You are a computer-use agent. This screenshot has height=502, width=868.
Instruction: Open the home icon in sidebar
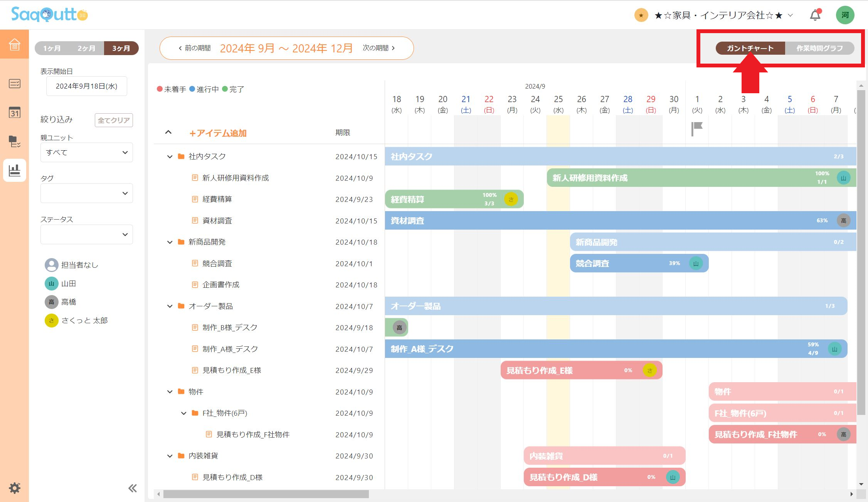pos(14,44)
